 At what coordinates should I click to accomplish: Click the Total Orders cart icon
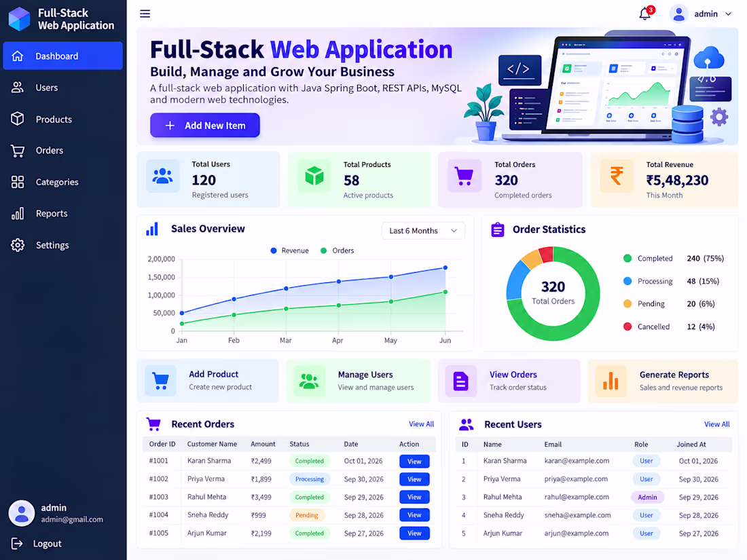(x=464, y=176)
